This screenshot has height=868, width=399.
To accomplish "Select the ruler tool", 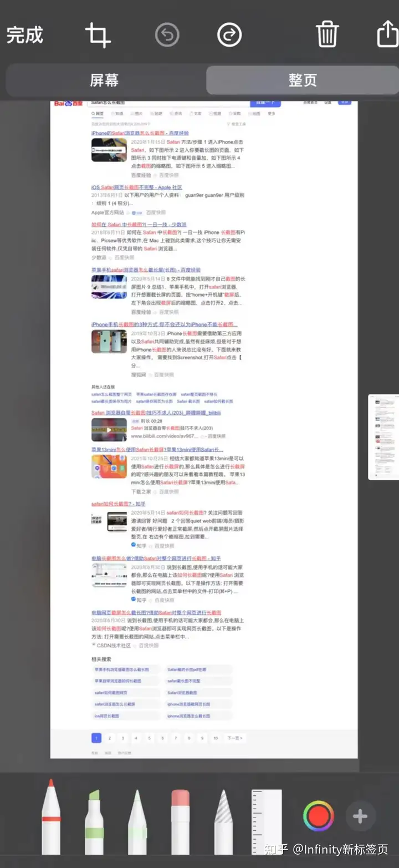I will coord(267,821).
